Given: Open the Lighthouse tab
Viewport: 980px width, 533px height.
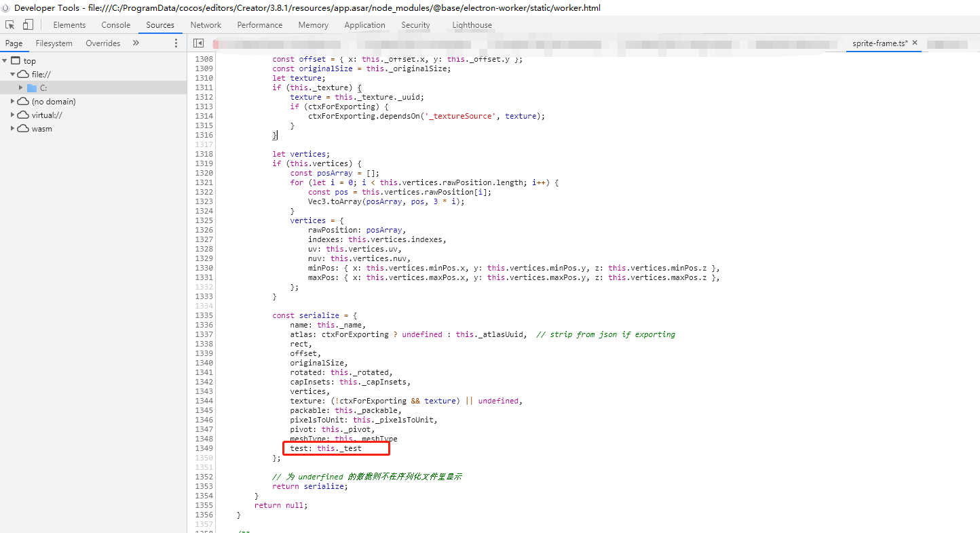Looking at the screenshot, I should [x=472, y=25].
